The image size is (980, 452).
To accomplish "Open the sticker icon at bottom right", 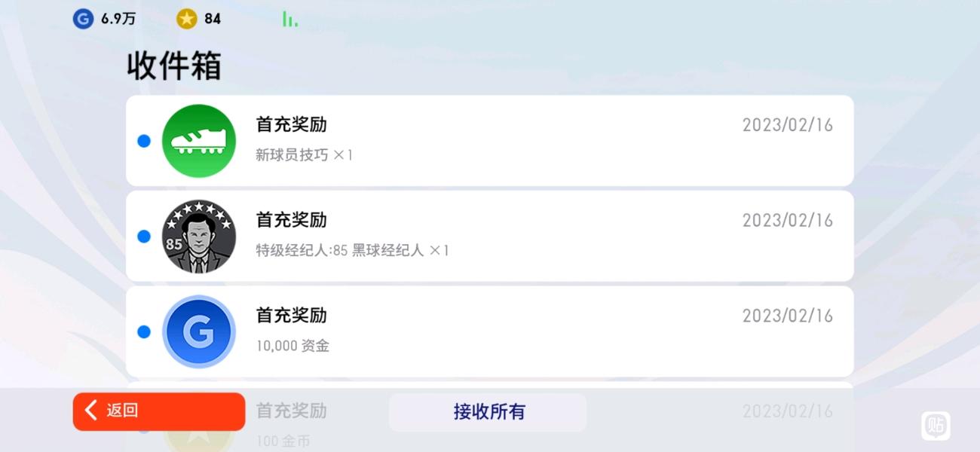I will [936, 426].
